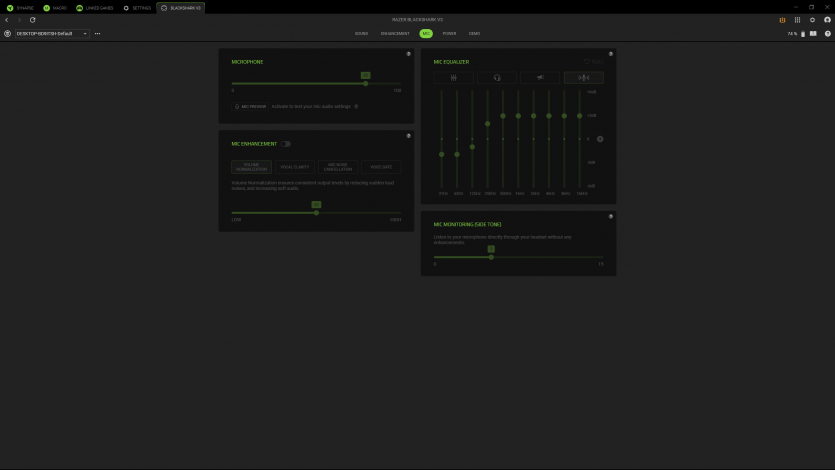Open the user account avatar icon

pos(826,20)
